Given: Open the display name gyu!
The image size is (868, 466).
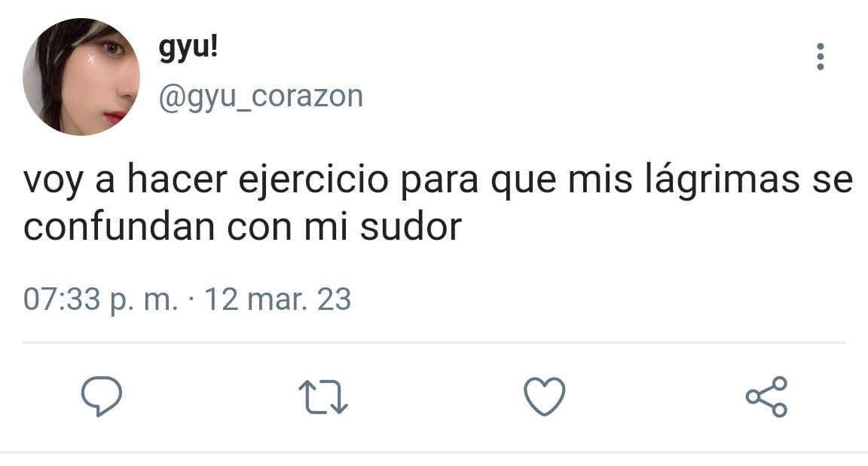Looking at the screenshot, I should tap(188, 49).
